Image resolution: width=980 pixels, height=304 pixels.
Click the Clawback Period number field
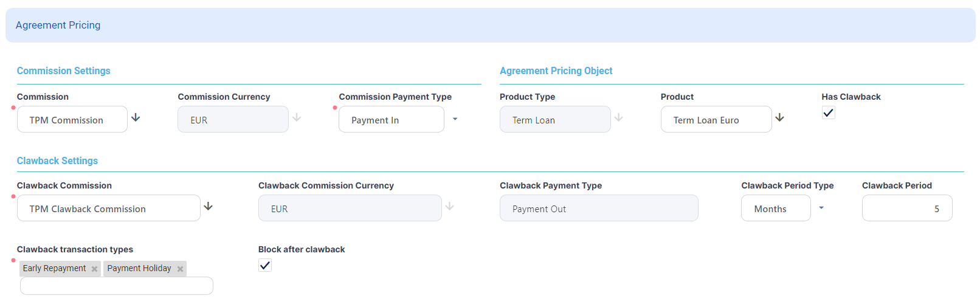click(x=906, y=209)
